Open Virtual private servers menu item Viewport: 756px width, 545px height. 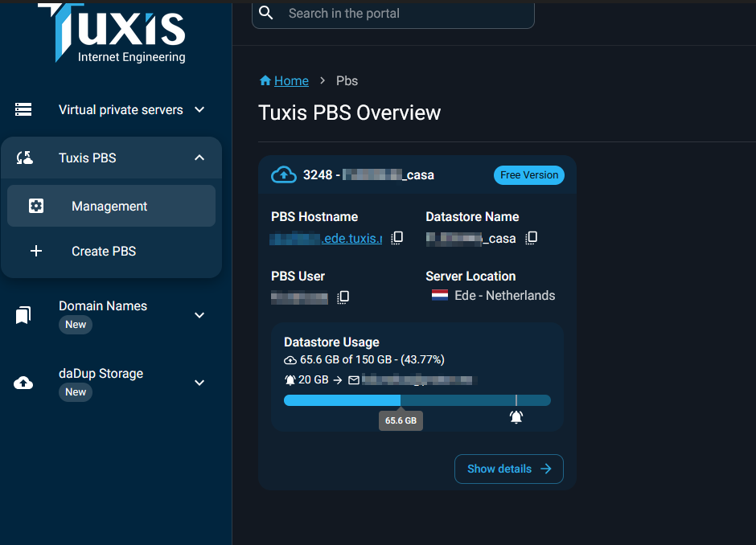click(111, 109)
